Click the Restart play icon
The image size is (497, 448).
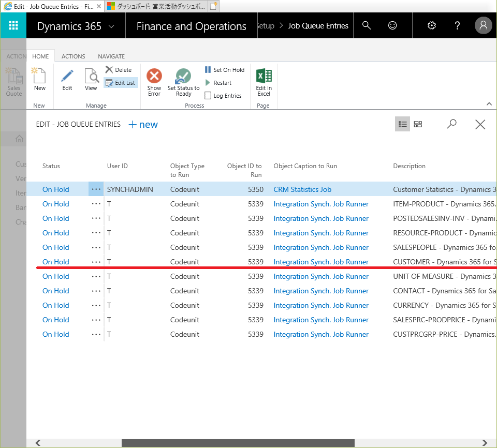pos(208,83)
